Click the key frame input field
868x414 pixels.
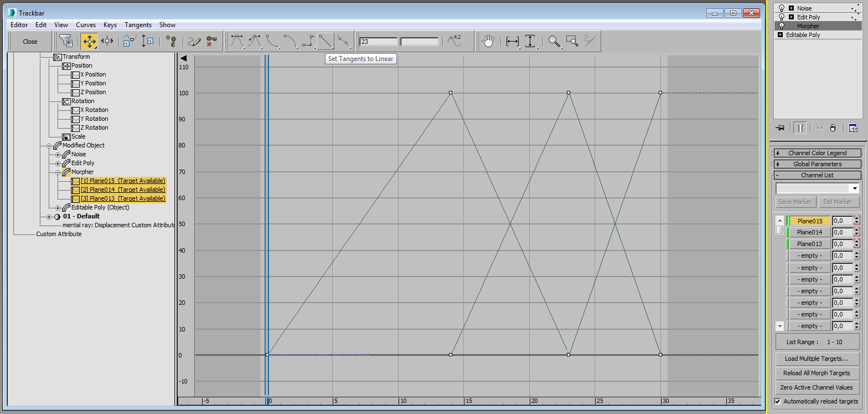[379, 42]
